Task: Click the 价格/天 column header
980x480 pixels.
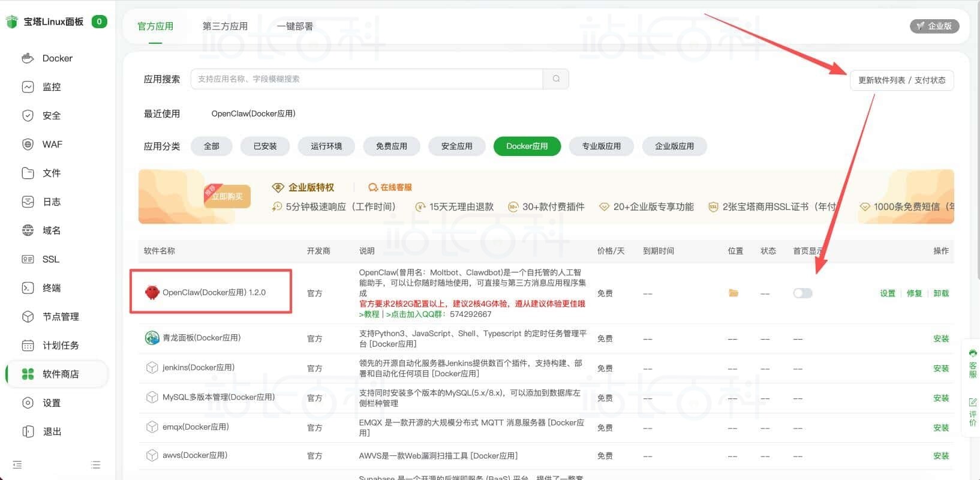Action: click(611, 251)
